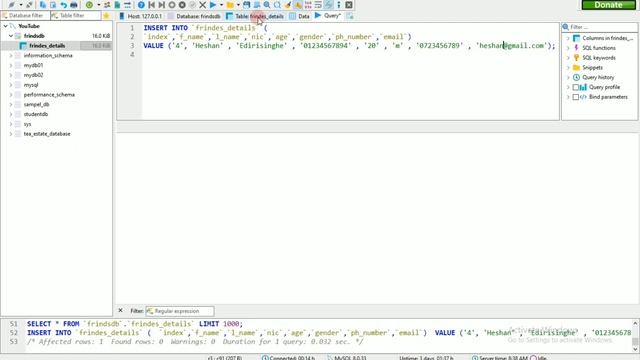Click the session manager connect icon
This screenshot has width=640, height=360.
pos(11,5)
